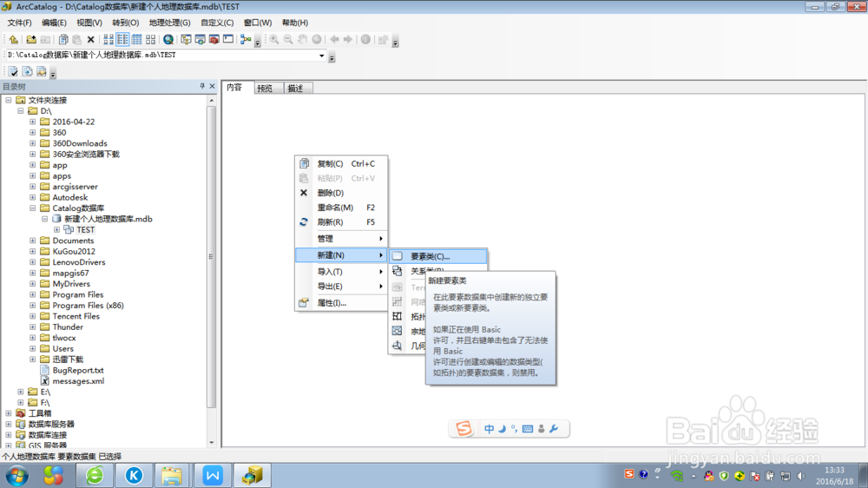This screenshot has height=488, width=868.
Task: Select the Documents folder in tree
Action: (x=73, y=241)
